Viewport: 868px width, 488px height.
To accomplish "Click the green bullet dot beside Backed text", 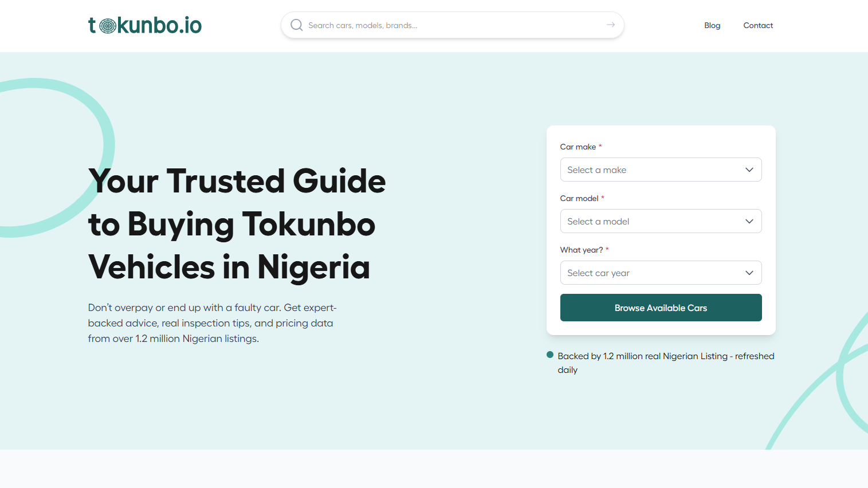I will [x=550, y=355].
